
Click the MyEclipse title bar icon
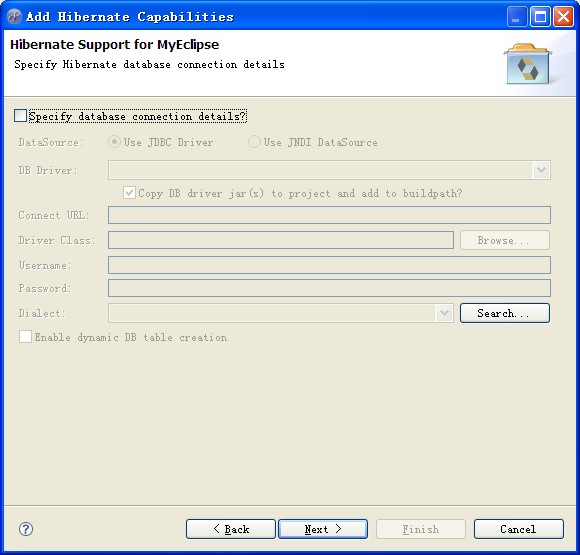click(x=14, y=17)
